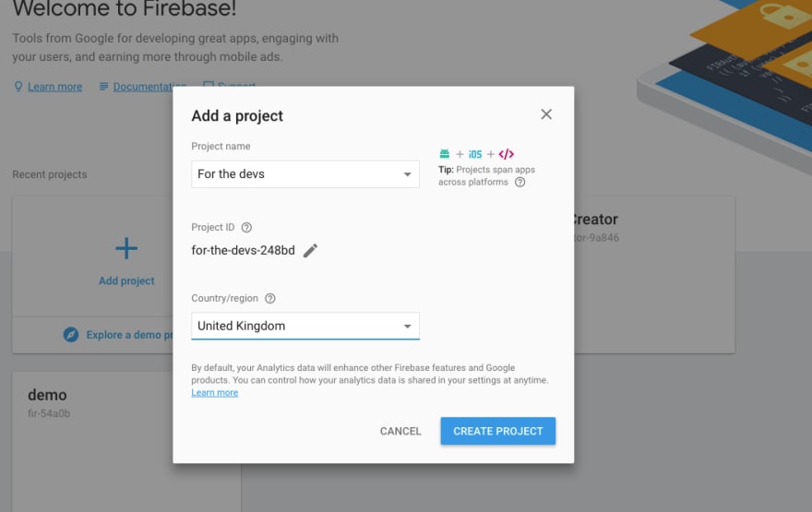Open the demo project card

[x=92, y=442]
